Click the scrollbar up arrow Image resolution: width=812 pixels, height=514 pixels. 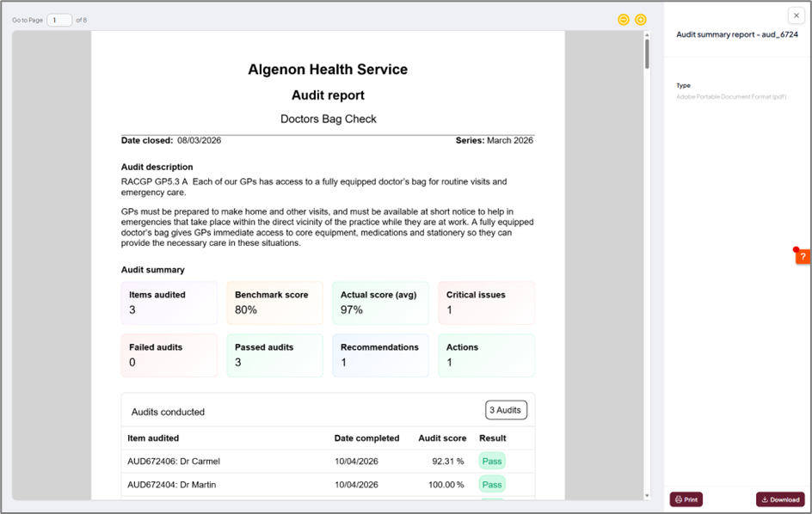(647, 35)
